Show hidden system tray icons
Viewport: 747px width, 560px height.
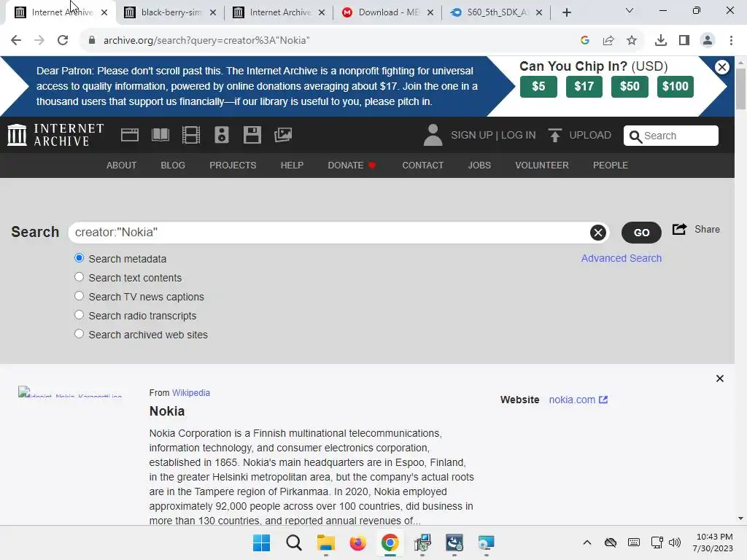coord(587,542)
